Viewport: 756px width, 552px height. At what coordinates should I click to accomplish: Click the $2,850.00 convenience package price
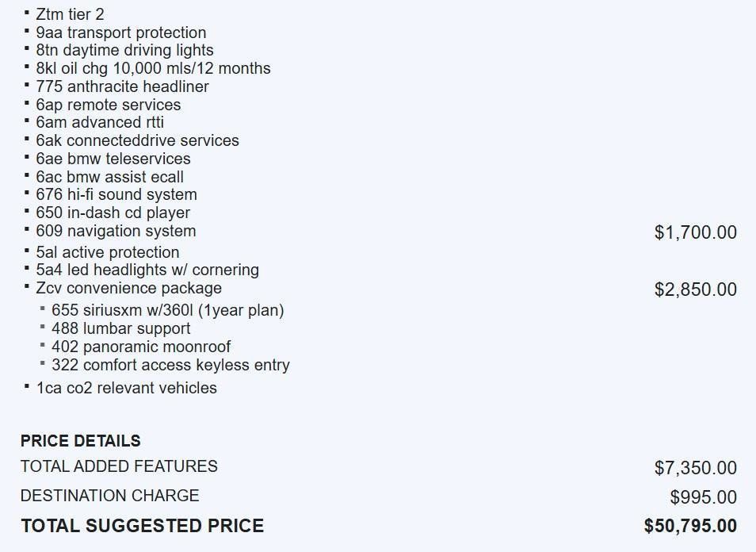(695, 289)
